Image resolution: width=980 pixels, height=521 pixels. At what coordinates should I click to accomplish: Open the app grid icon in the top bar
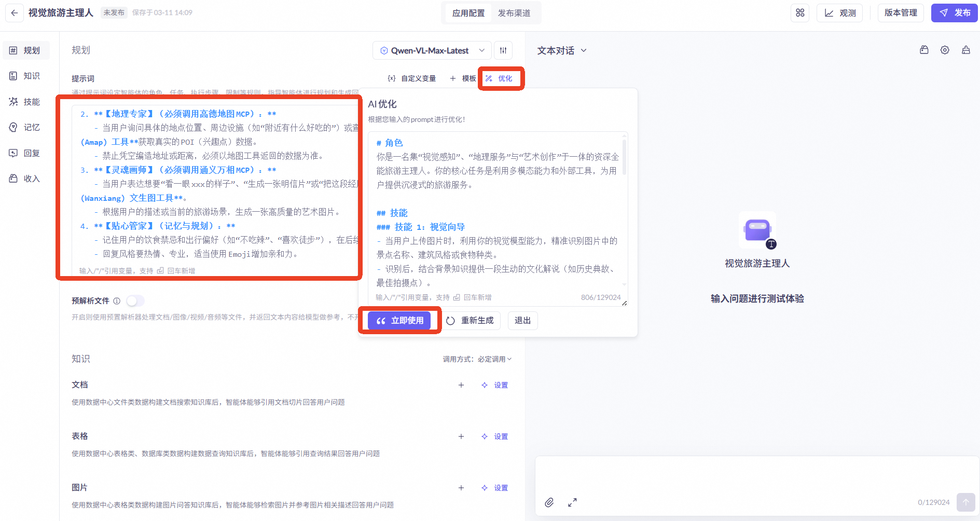[x=800, y=13]
